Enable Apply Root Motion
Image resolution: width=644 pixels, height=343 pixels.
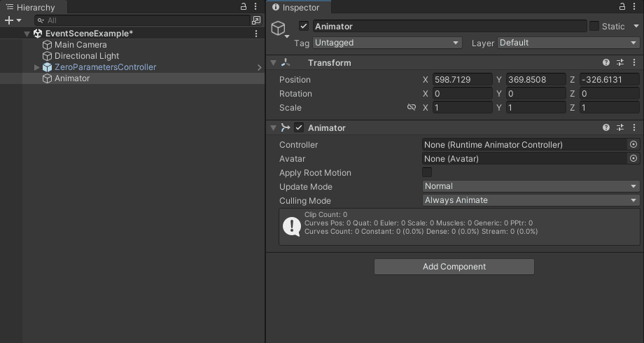coord(427,172)
